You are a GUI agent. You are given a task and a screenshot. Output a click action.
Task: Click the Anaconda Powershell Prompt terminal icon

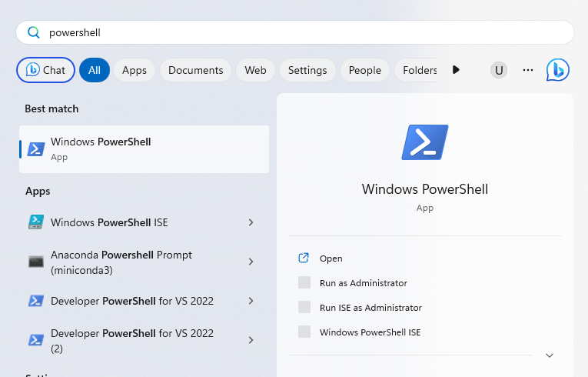pyautogui.click(x=36, y=262)
